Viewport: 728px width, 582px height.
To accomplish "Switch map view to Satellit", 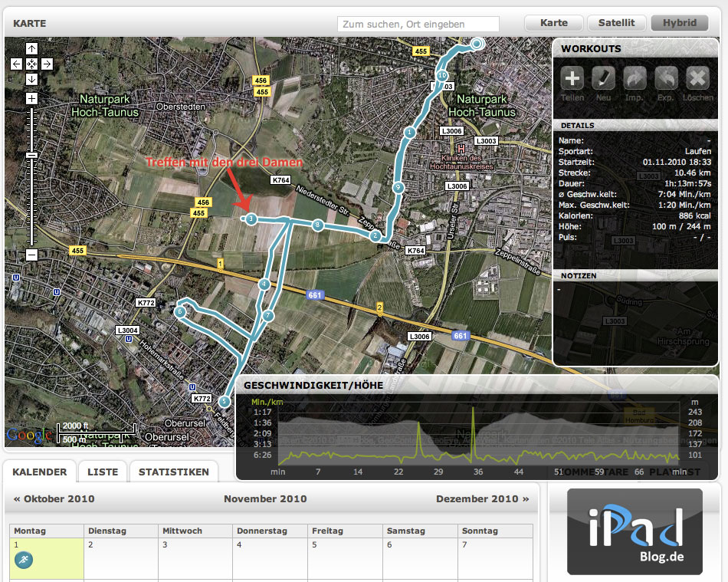I will [x=616, y=23].
